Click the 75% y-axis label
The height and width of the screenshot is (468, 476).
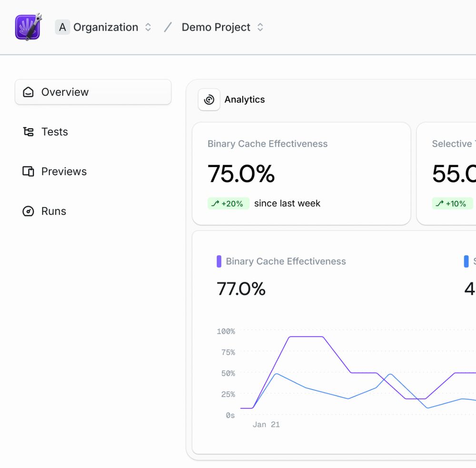pyautogui.click(x=228, y=352)
